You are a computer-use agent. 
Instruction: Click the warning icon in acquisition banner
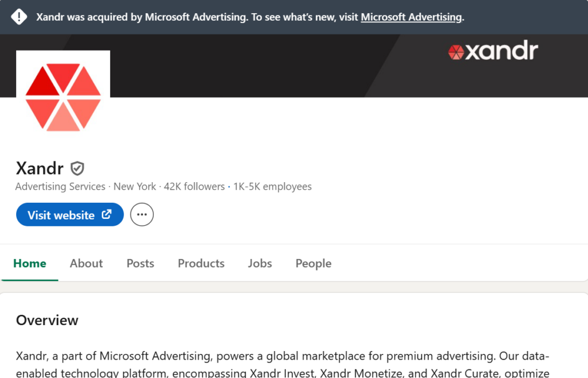click(19, 17)
